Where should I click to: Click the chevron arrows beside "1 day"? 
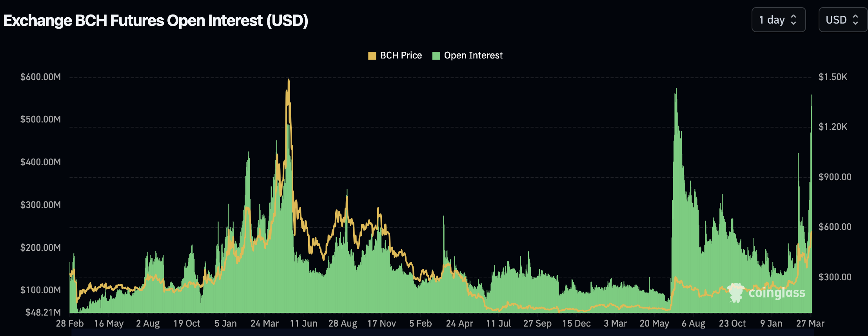tap(794, 20)
